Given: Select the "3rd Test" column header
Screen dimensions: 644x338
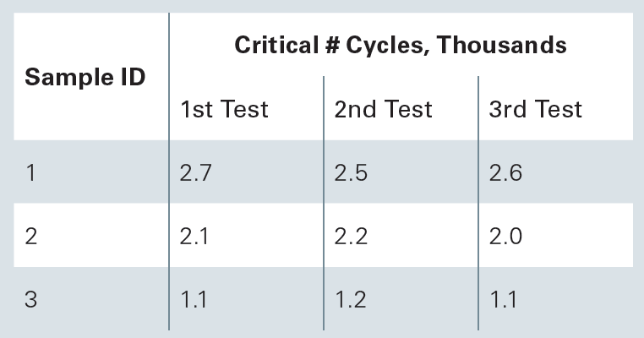Looking at the screenshot, I should coord(536,109).
